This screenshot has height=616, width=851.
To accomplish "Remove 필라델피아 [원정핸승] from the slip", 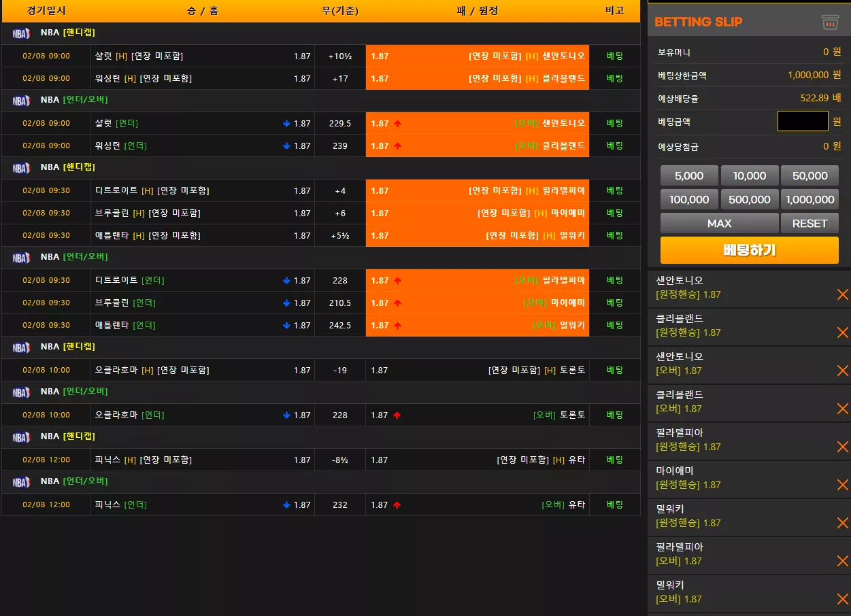I will 842,447.
